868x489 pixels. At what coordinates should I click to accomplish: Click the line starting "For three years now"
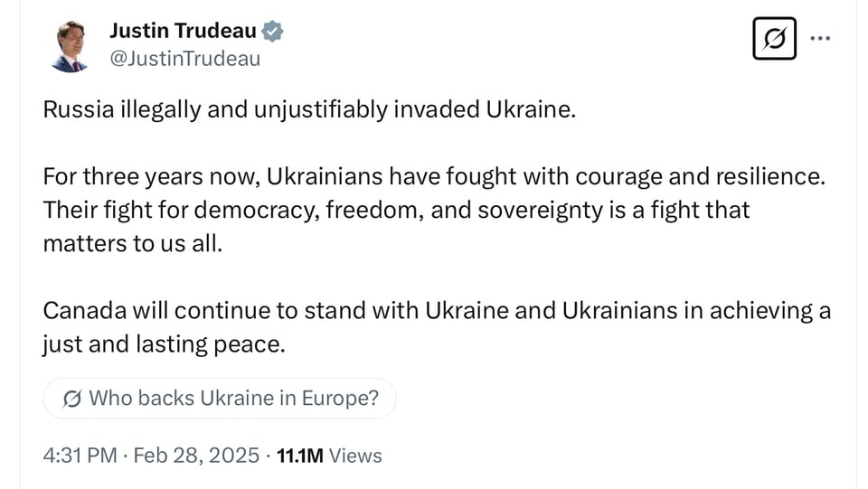pyautogui.click(x=434, y=177)
